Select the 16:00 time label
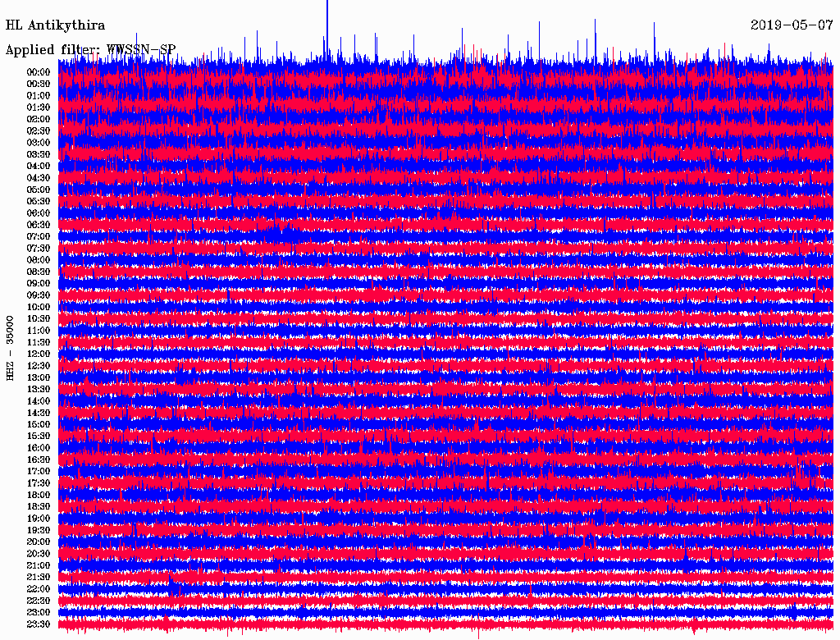This screenshot has width=840, height=640. (x=38, y=448)
